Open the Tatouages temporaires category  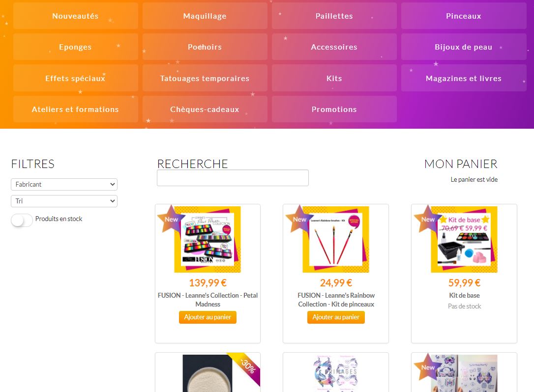coord(205,78)
